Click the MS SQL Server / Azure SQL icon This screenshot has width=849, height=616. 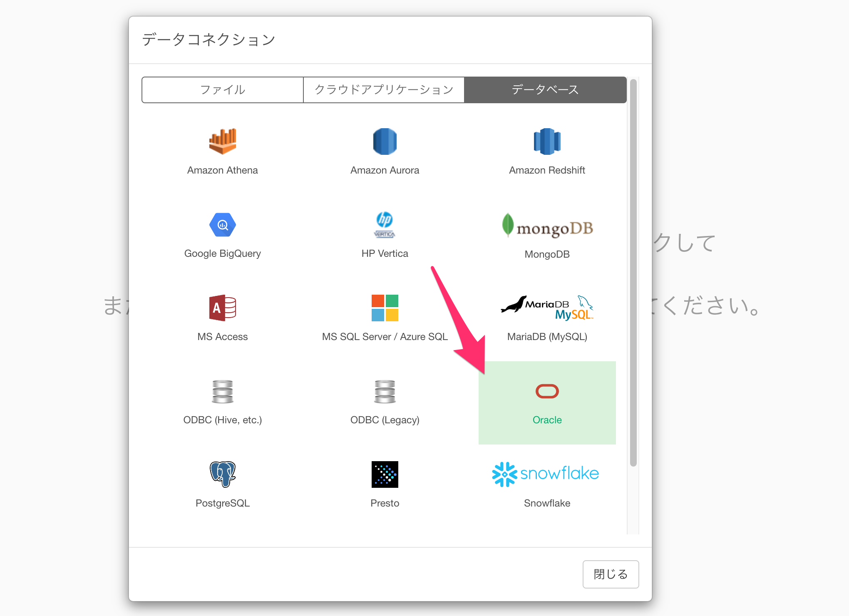coord(385,308)
